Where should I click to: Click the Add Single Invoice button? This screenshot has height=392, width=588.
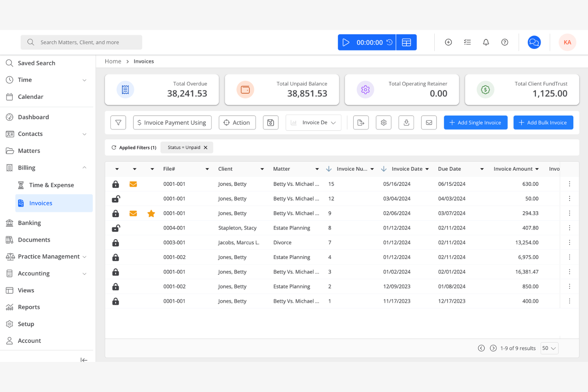476,122
